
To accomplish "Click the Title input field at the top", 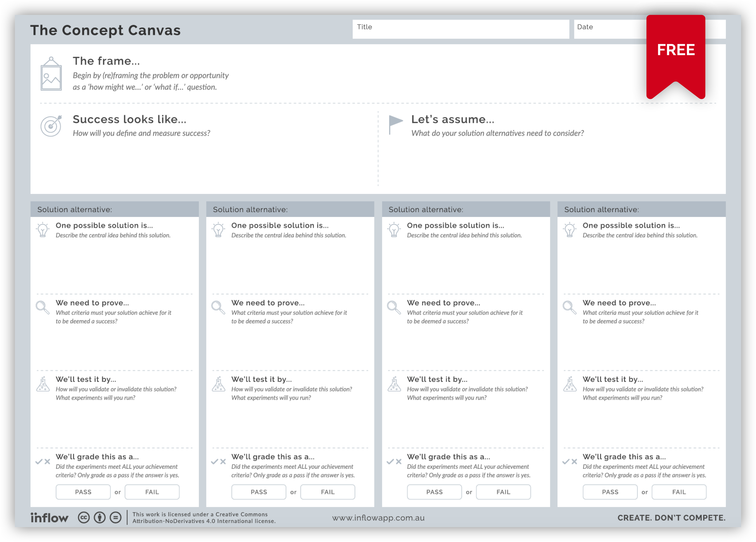I will point(461,29).
